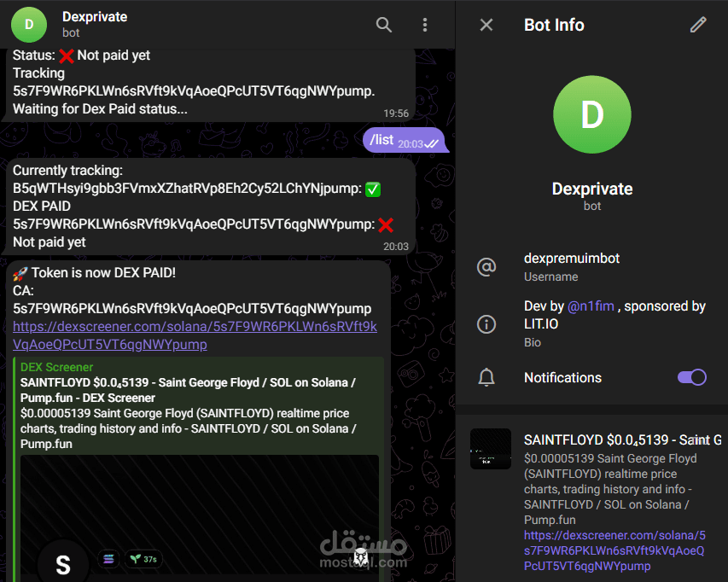
Task: Click the /list sent message bubble
Action: click(404, 140)
